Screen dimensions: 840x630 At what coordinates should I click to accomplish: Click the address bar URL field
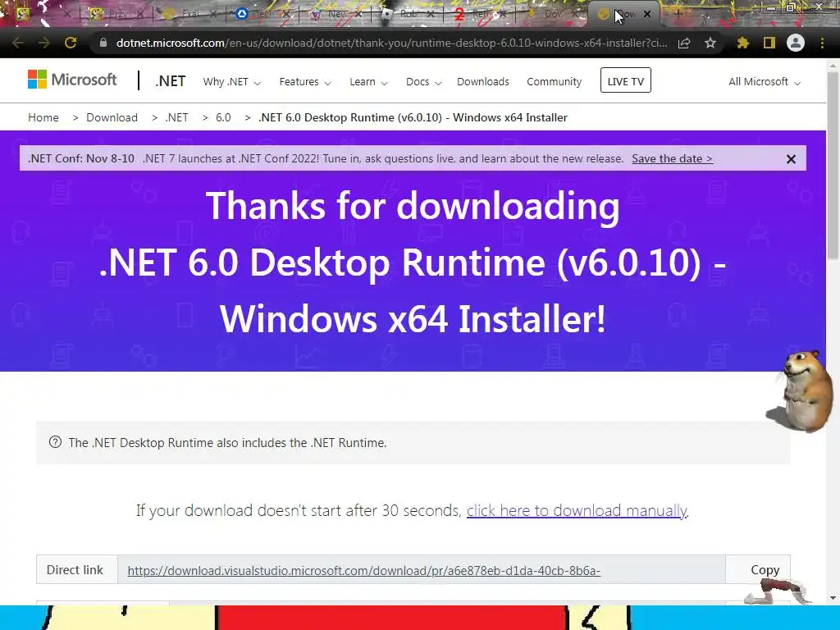point(391,43)
